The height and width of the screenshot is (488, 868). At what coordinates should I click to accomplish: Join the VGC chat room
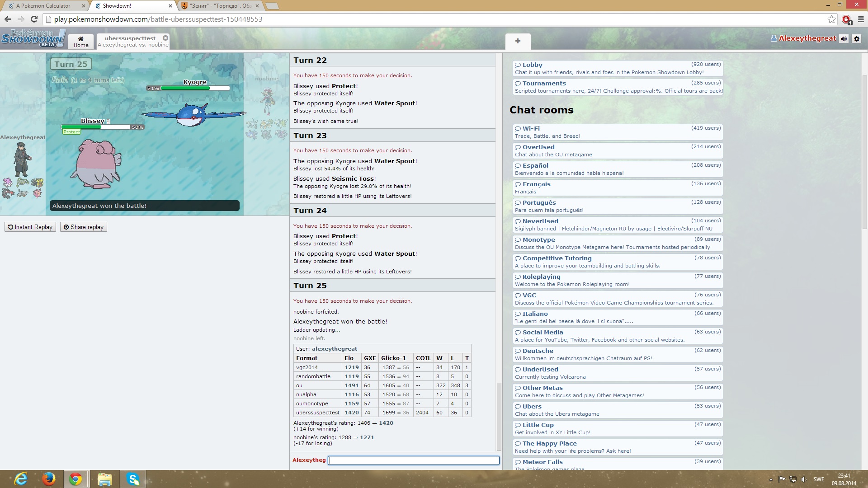pyautogui.click(x=618, y=299)
